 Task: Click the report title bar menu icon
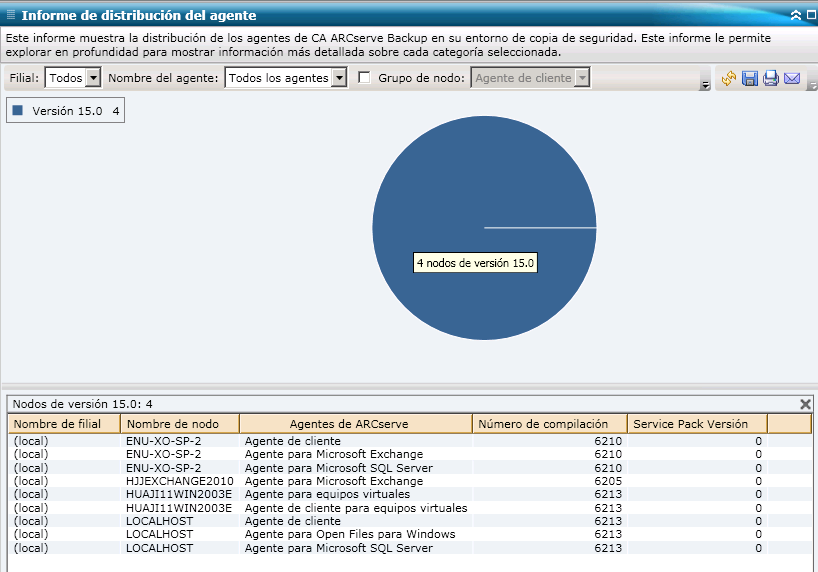[10, 15]
